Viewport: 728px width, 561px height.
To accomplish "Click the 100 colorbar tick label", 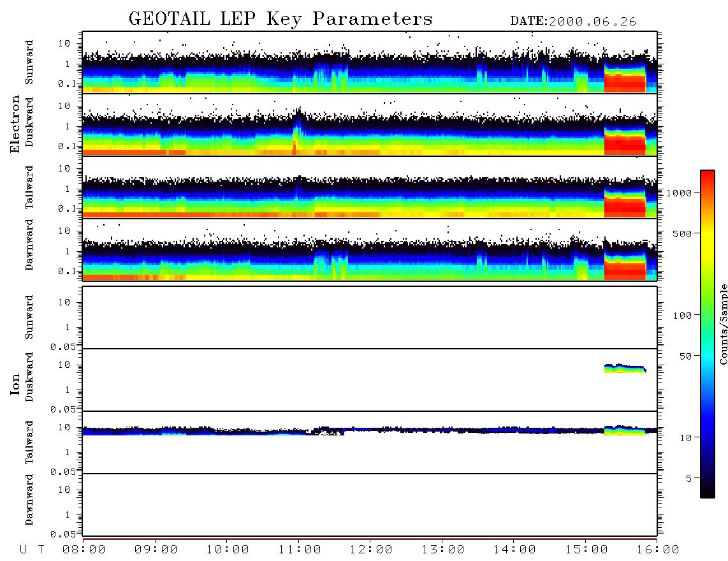I will tap(682, 316).
